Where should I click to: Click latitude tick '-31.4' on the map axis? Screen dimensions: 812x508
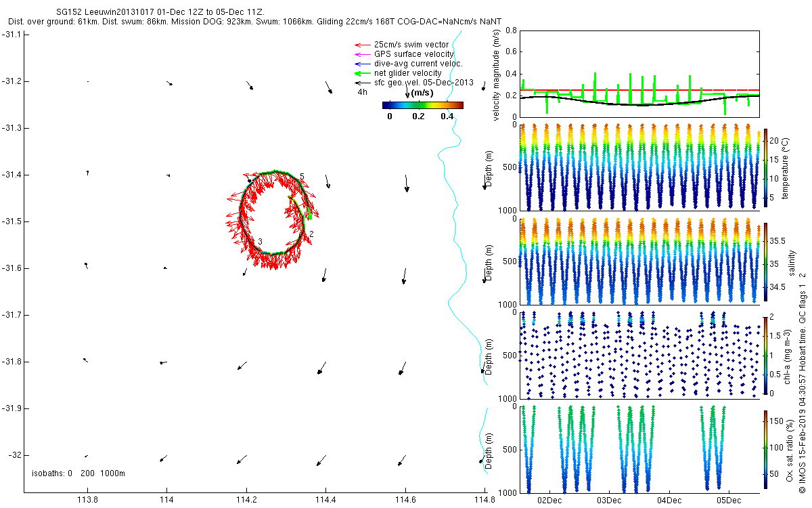click(12, 175)
